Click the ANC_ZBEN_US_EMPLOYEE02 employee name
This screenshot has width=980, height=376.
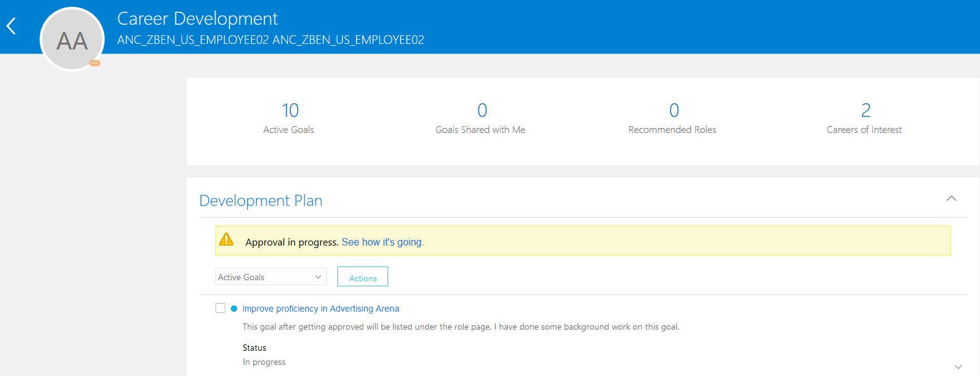[x=271, y=40]
